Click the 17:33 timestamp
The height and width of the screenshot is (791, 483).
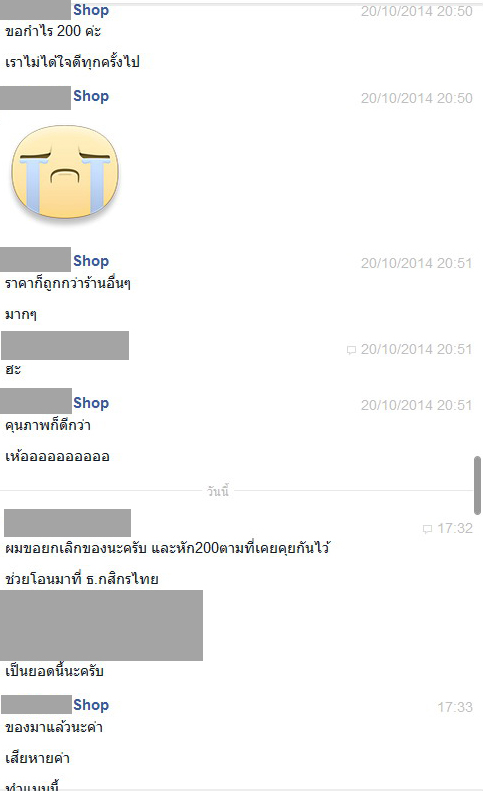click(455, 707)
